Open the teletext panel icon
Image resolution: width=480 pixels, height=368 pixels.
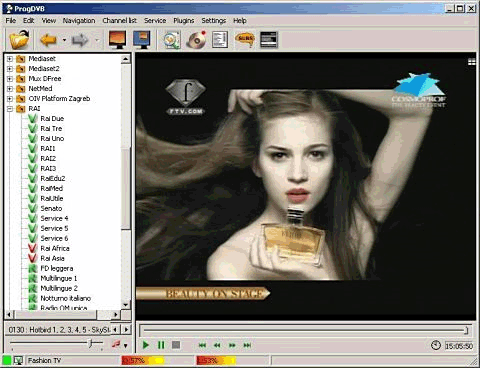point(269,40)
